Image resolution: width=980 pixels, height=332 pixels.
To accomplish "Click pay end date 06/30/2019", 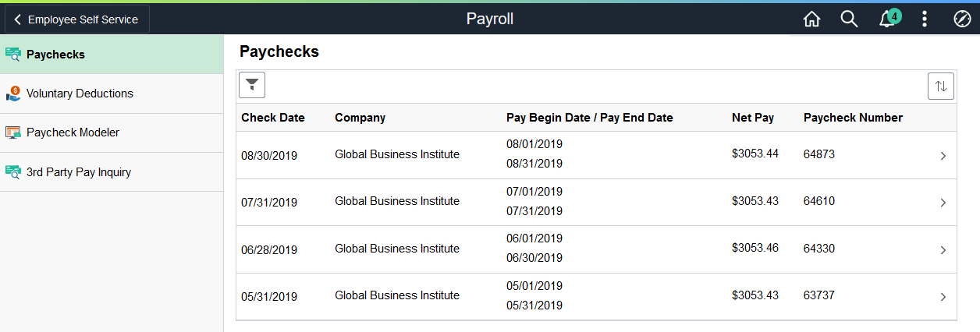I will pos(534,258).
